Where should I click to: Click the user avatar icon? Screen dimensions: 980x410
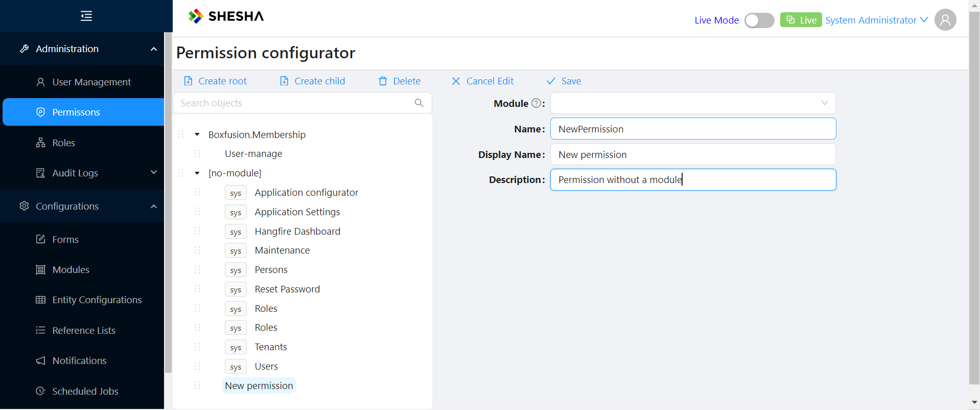945,20
